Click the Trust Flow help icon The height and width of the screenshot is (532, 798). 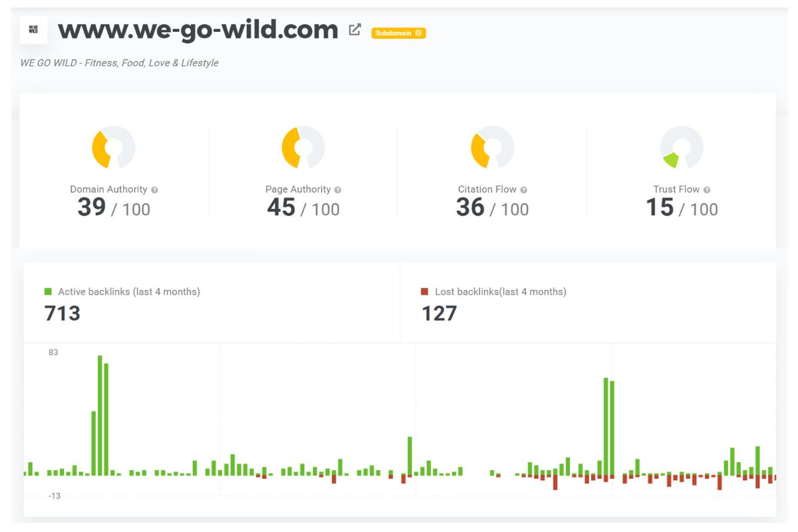tap(707, 190)
